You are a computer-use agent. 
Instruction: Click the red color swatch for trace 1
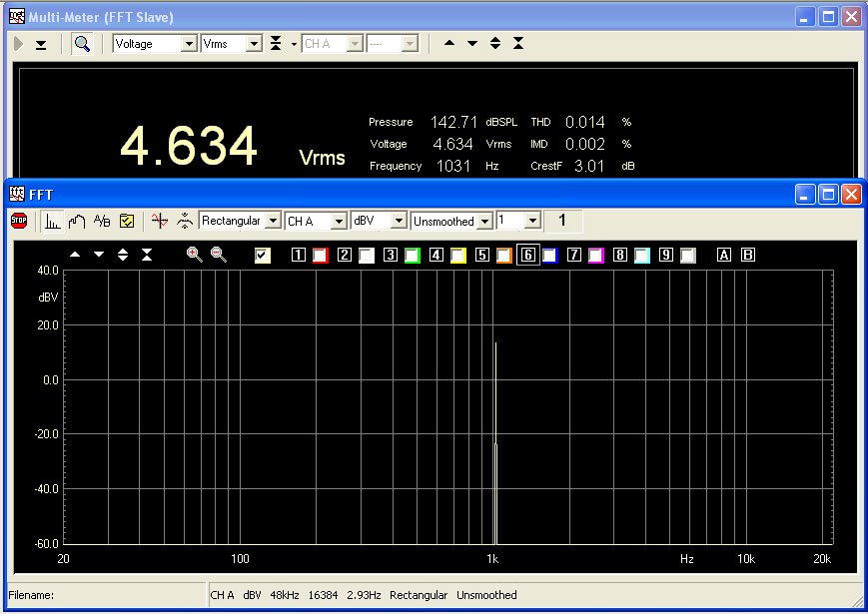(320, 256)
